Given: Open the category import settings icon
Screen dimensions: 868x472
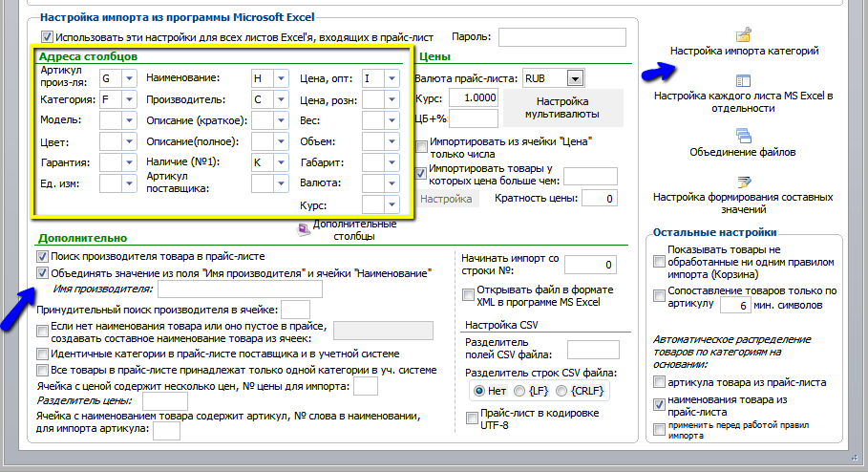Looking at the screenshot, I should 744,35.
